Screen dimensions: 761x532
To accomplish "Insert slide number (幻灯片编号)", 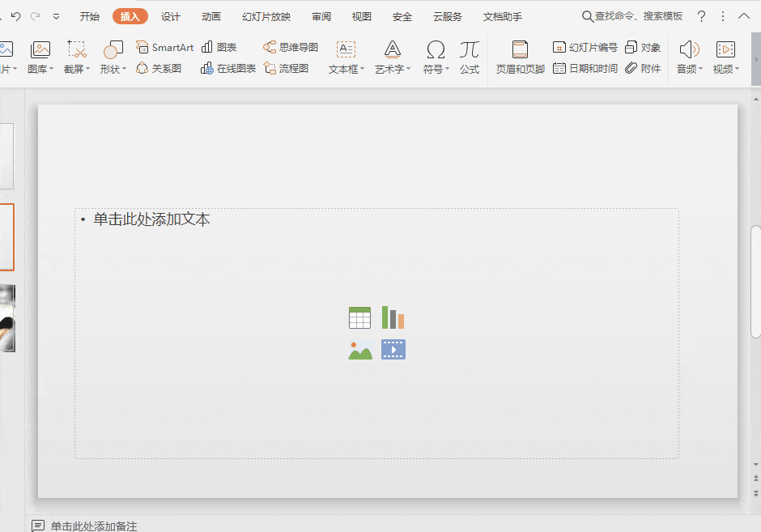I will pos(585,48).
